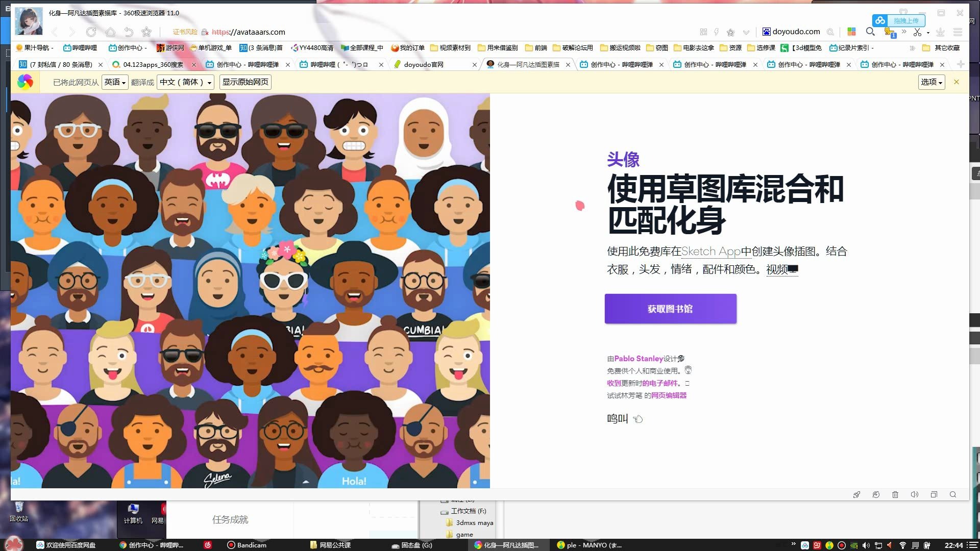
Task: Click the browser forward arrow
Action: click(72, 32)
